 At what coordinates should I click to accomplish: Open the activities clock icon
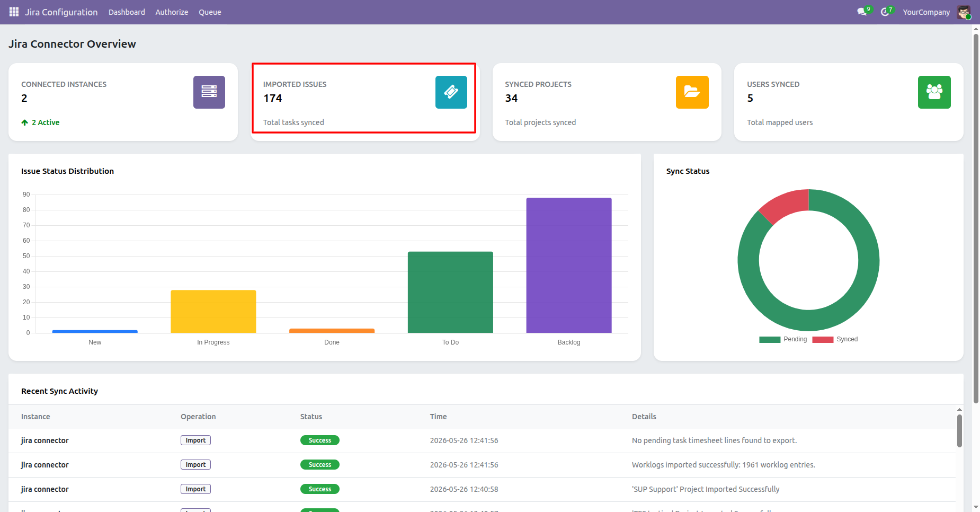point(885,12)
